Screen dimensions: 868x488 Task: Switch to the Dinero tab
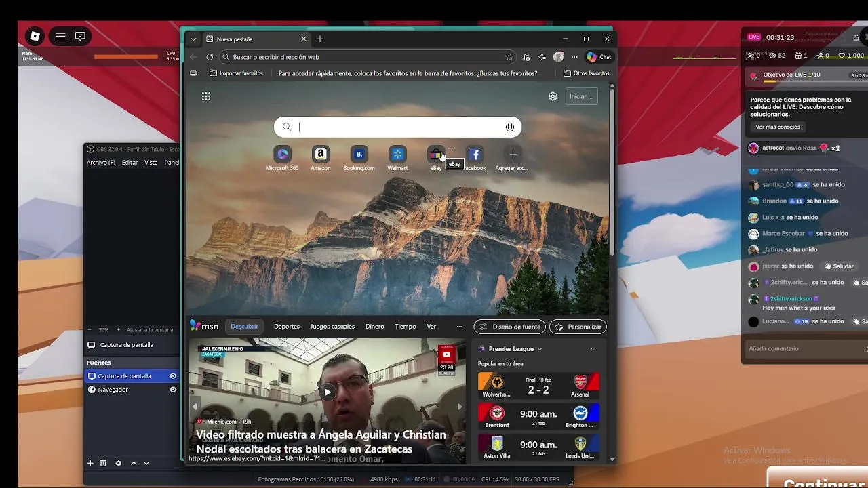click(375, 327)
